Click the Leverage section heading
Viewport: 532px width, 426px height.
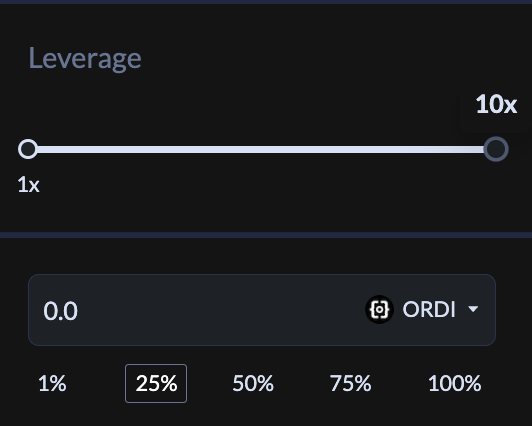(x=85, y=59)
